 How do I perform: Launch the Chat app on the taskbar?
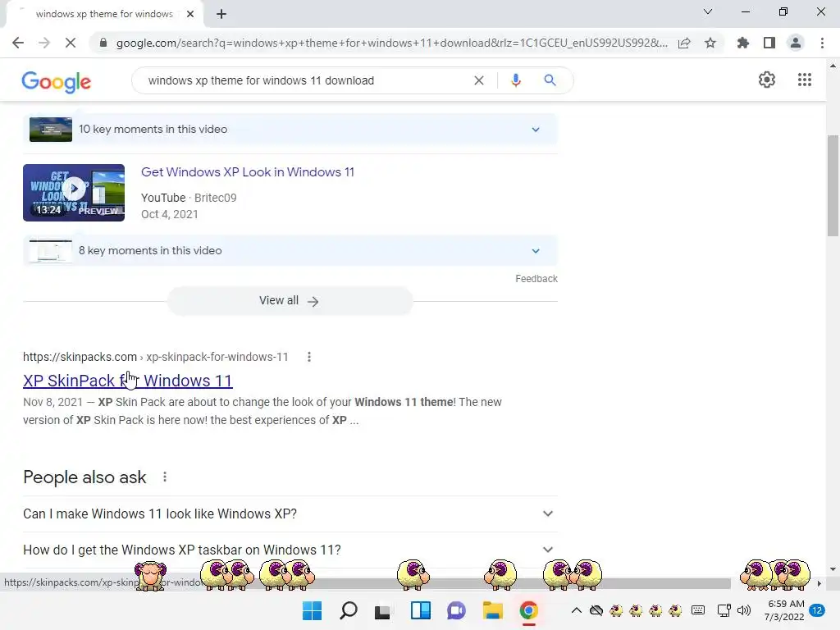click(456, 610)
